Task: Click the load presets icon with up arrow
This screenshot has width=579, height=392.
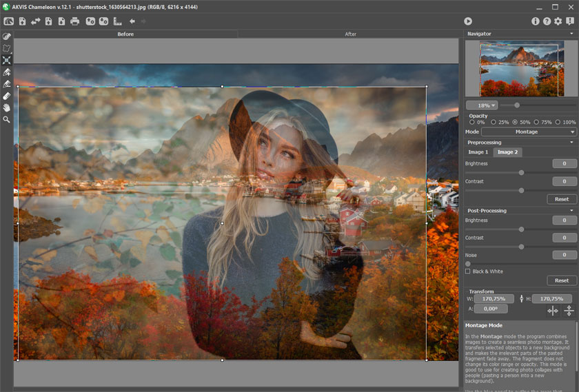Action: [x=90, y=21]
